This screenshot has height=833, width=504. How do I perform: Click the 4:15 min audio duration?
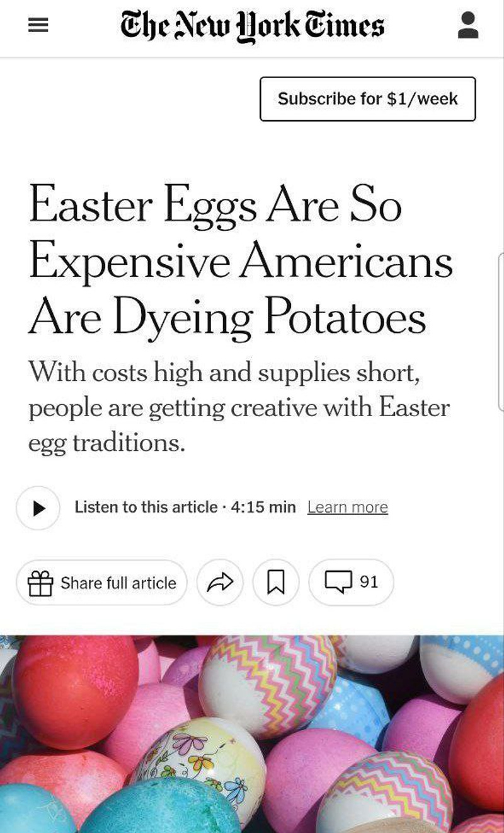263,507
